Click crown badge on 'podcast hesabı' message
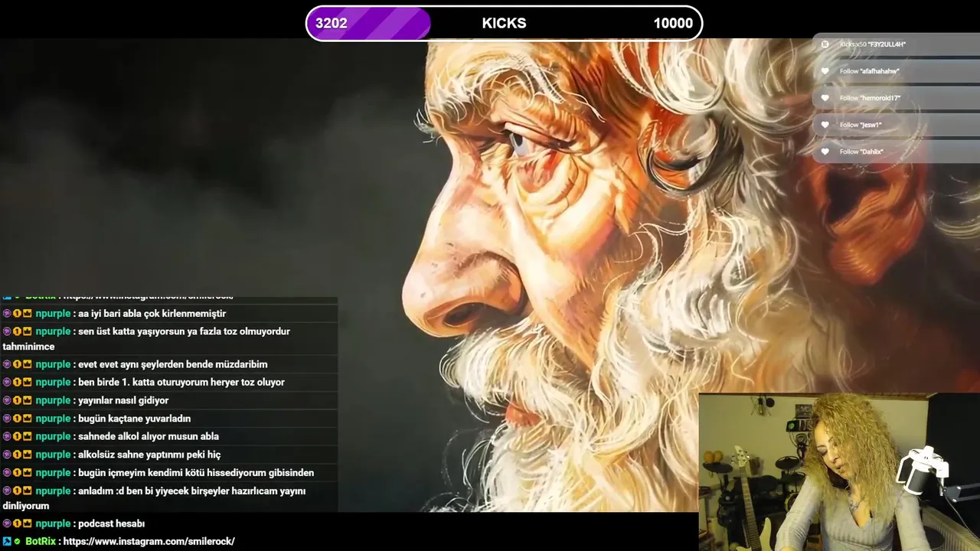The image size is (980, 551). 27,523
